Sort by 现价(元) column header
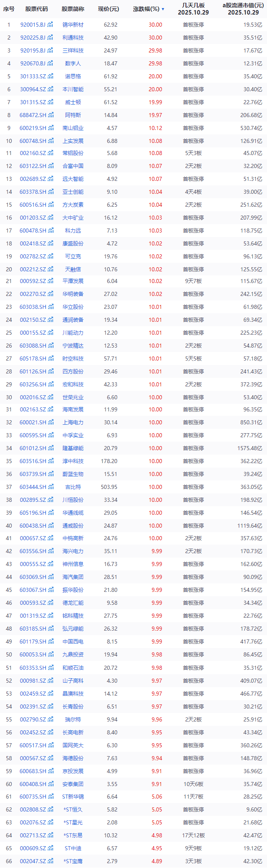 [x=108, y=9]
